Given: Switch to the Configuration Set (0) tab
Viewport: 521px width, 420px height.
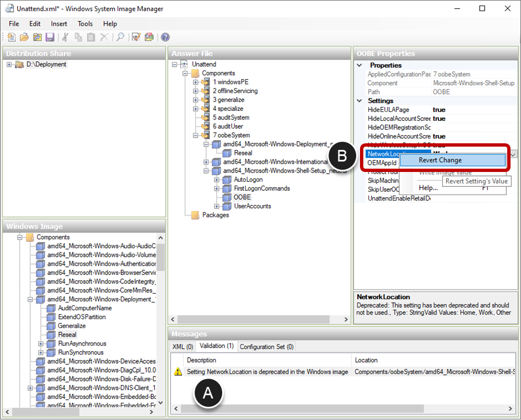Looking at the screenshot, I should (266, 347).
